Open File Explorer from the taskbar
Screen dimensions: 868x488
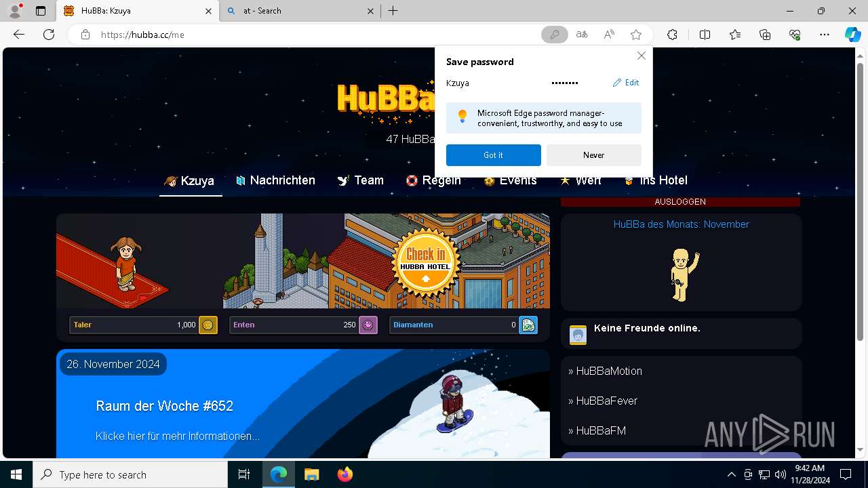click(311, 474)
